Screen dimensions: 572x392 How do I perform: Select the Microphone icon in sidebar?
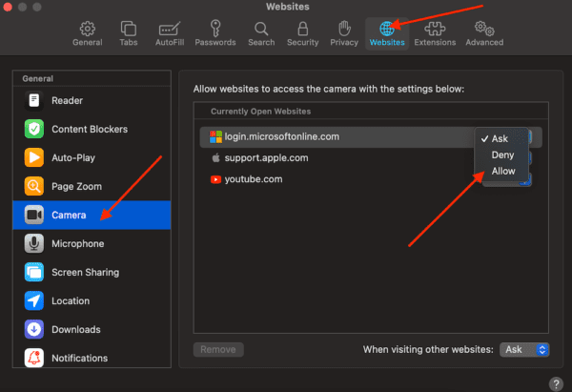(x=34, y=243)
